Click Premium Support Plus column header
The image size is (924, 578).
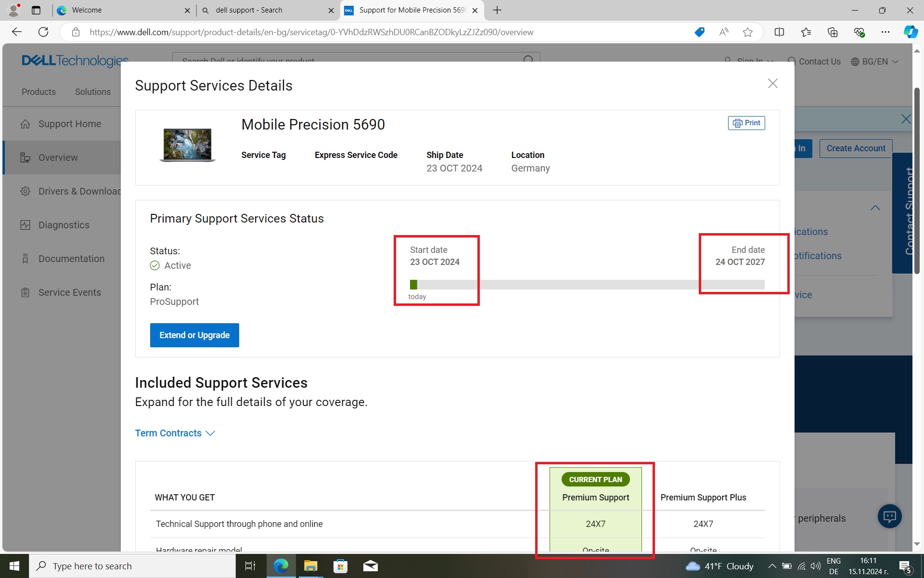point(703,498)
